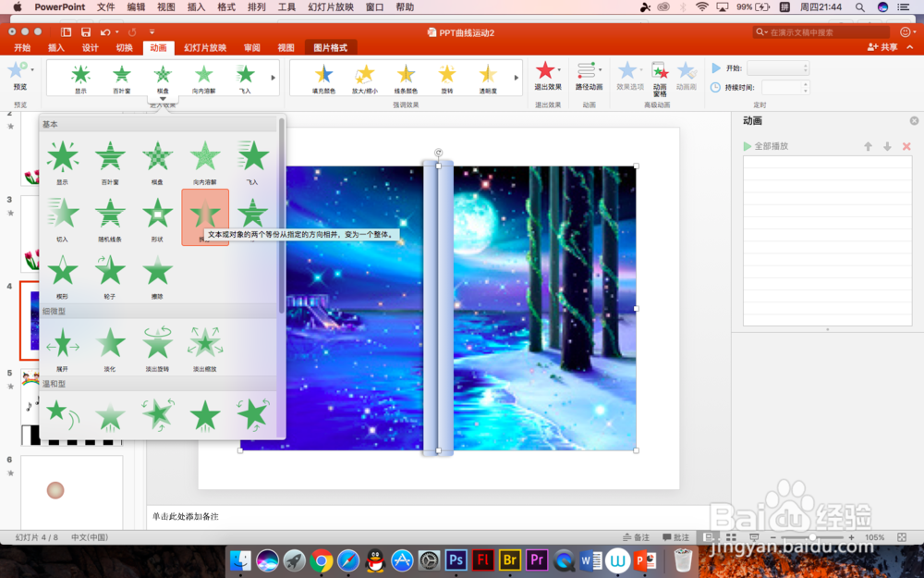Apply 填充颜色 emphasis effect in ribbon
Image resolution: width=924 pixels, height=578 pixels.
[x=323, y=79]
